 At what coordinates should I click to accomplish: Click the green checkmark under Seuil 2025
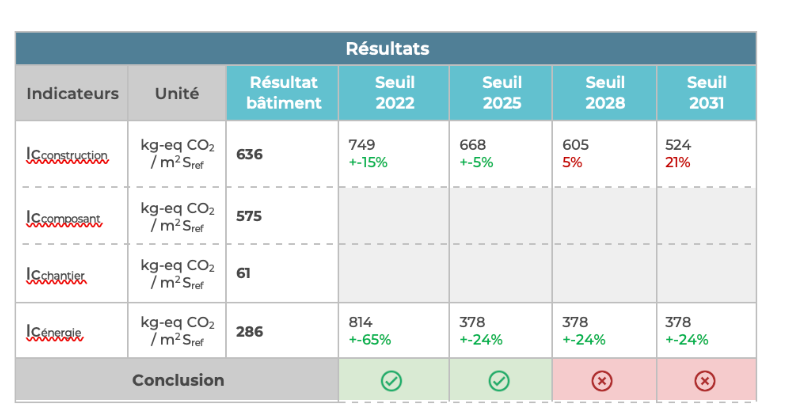[499, 381]
